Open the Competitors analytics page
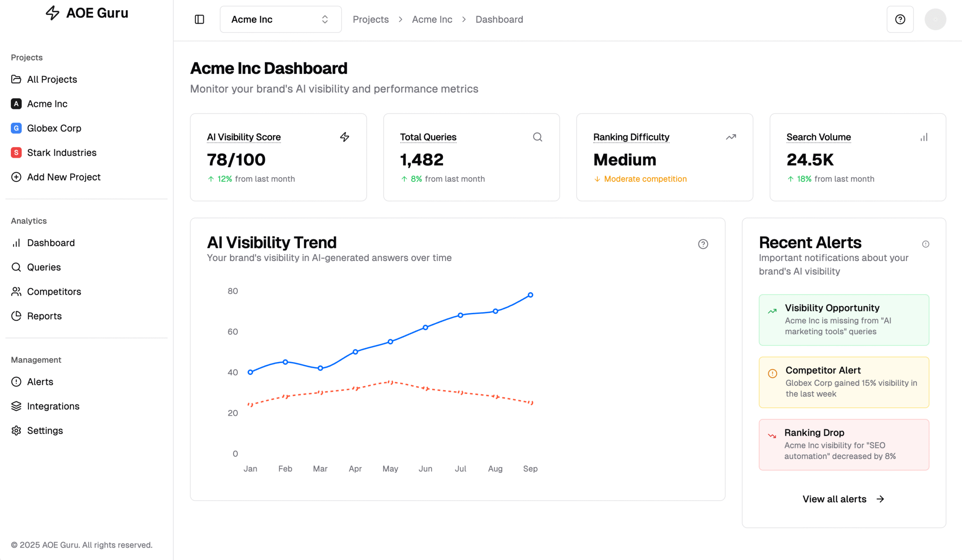962x560 pixels. (x=54, y=292)
